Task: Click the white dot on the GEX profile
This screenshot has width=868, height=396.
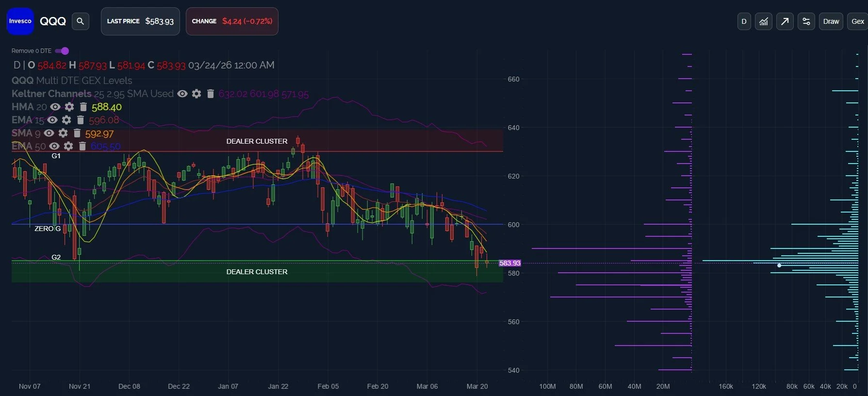Action: [779, 265]
